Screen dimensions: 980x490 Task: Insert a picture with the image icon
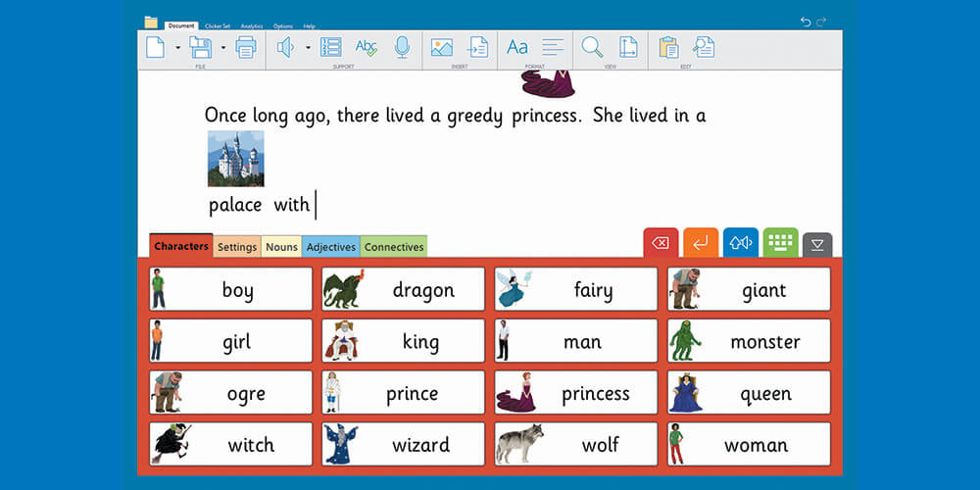(442, 47)
